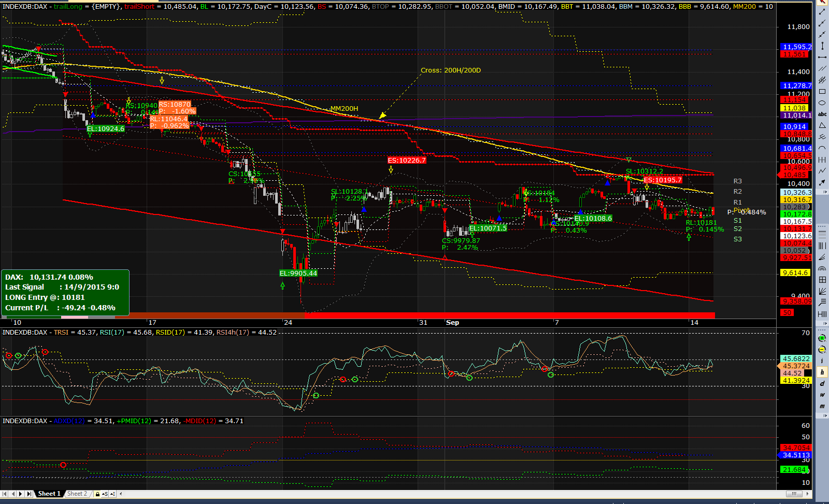Select the Rectangle drawing tool
Viewport: 829px width, 504px height.
coord(822,91)
